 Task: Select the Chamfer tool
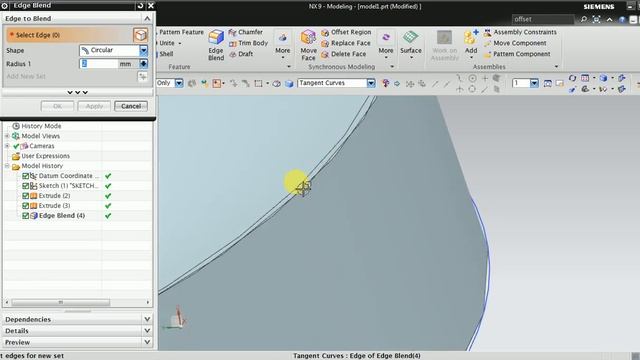(x=245, y=32)
